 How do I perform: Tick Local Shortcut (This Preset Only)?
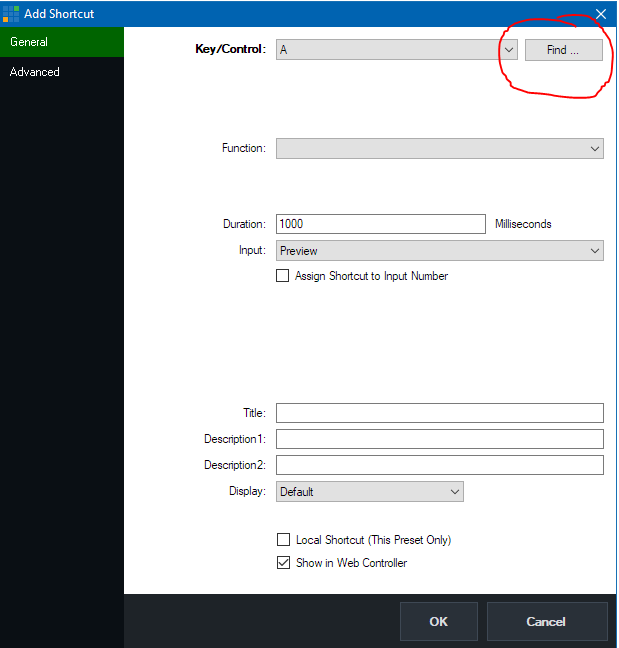pyautogui.click(x=284, y=540)
